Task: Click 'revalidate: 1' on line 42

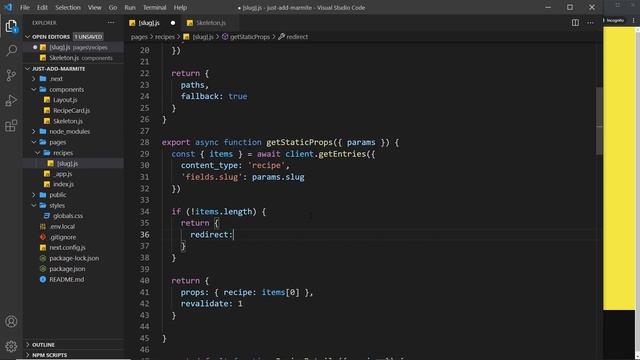Action: point(211,304)
